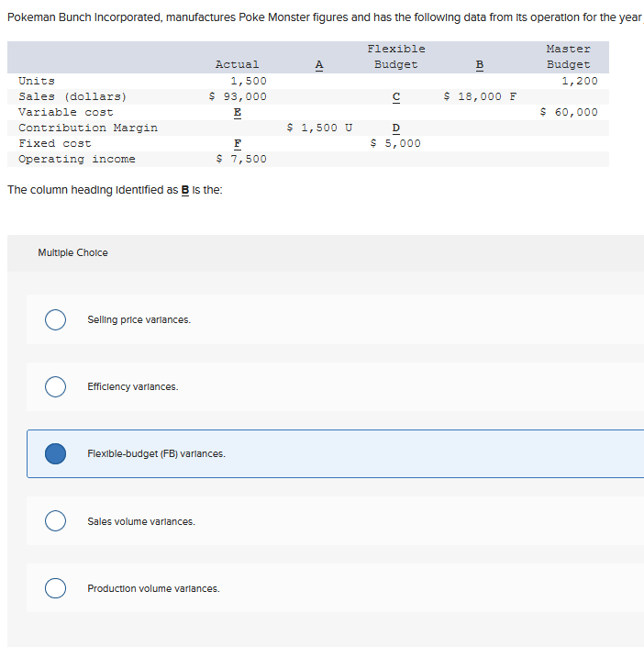
Task: Click placeholder E in Variable cost row
Action: (x=238, y=112)
